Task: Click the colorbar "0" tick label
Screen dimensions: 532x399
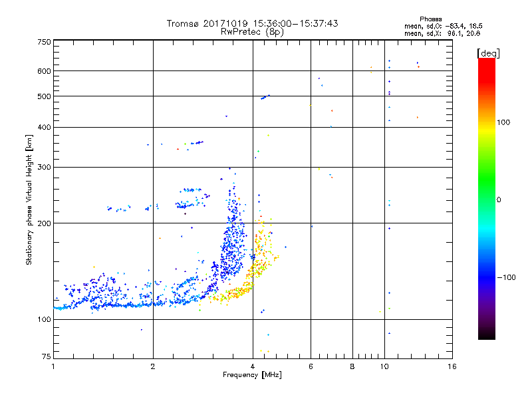Action: coord(499,199)
